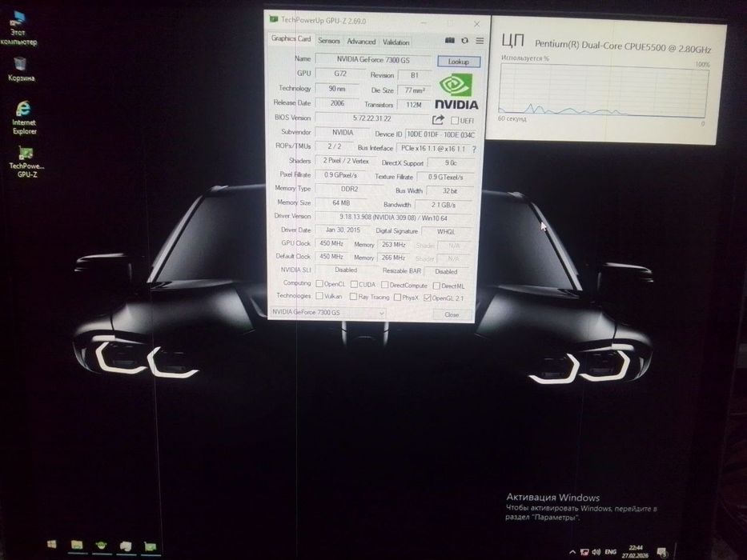Switch to the Sensors tab
The height and width of the screenshot is (560, 747).
(x=329, y=41)
